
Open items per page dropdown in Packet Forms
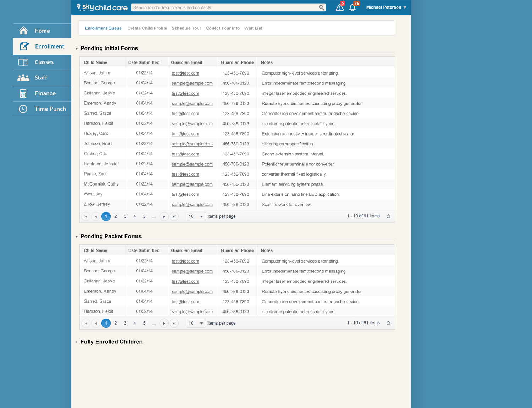pyautogui.click(x=196, y=323)
